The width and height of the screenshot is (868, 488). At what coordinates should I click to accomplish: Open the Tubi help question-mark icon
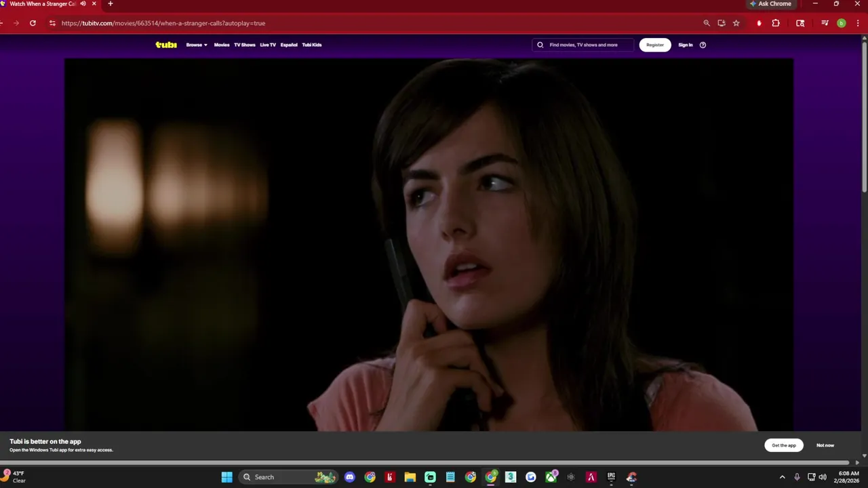click(x=703, y=45)
